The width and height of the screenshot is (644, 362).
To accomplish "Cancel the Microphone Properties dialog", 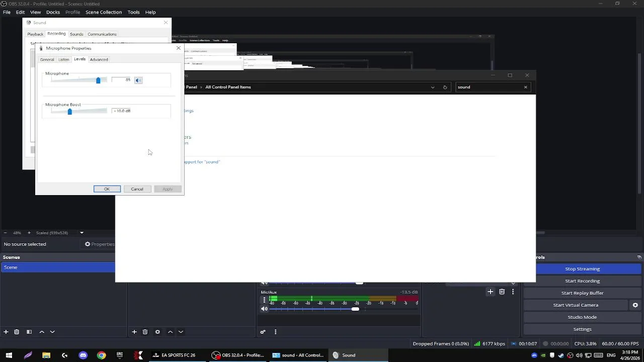I will pyautogui.click(x=137, y=189).
